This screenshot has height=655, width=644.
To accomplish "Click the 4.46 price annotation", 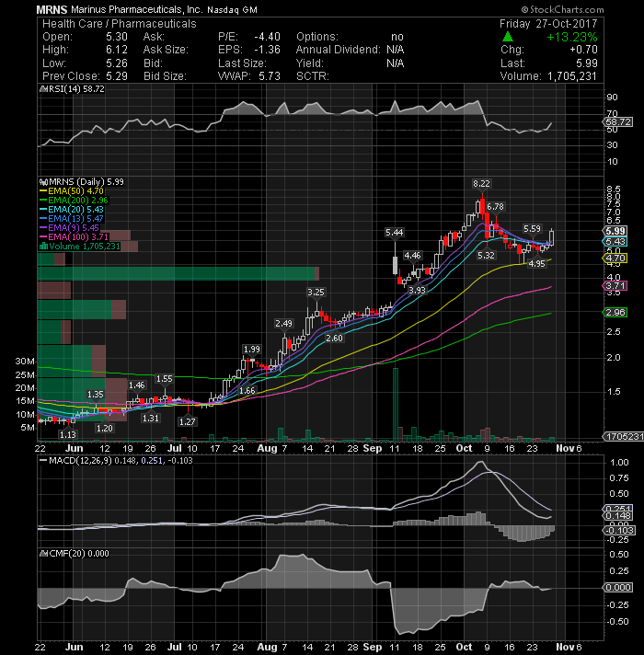I will click(413, 255).
